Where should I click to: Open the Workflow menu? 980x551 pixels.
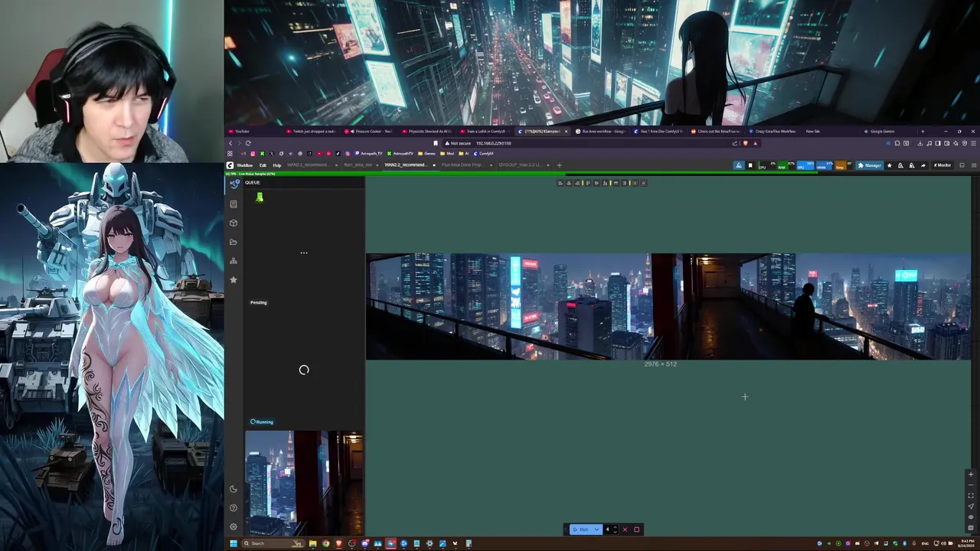(244, 165)
